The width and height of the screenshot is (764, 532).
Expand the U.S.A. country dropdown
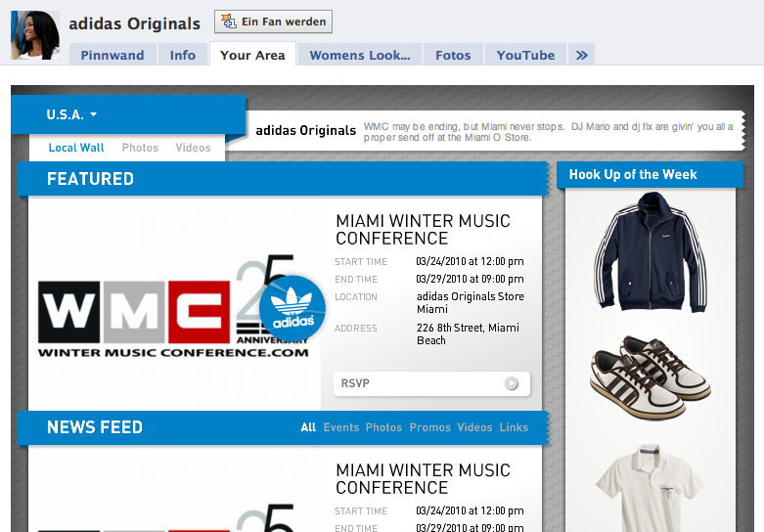tap(71, 114)
